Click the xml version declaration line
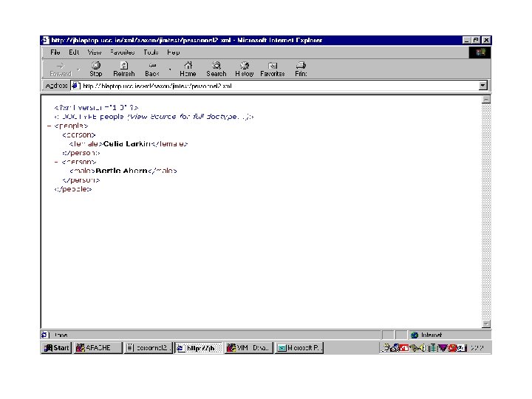Image resolution: width=532 pixels, height=399 pixels. coord(96,108)
